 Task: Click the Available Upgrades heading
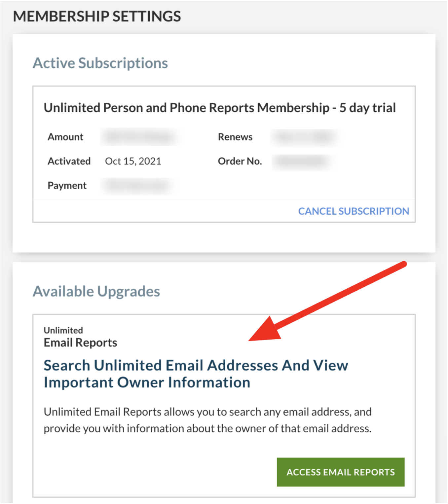(x=96, y=291)
